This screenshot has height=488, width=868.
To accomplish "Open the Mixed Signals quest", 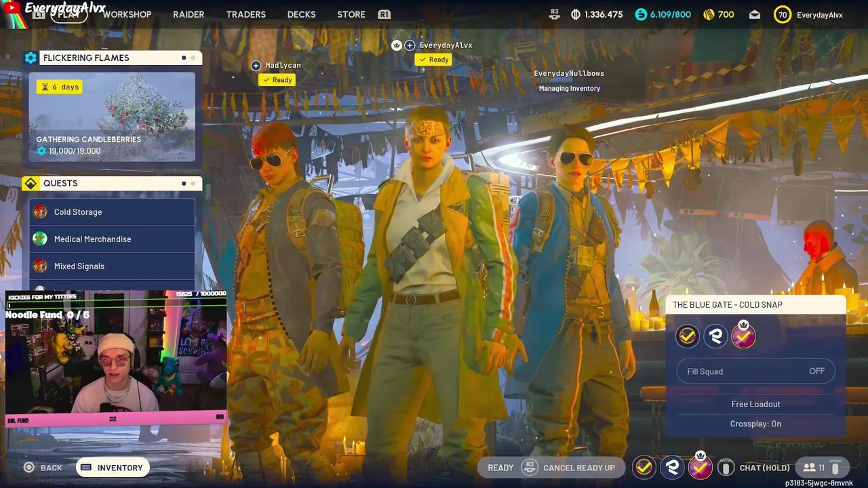I will 112,266.
